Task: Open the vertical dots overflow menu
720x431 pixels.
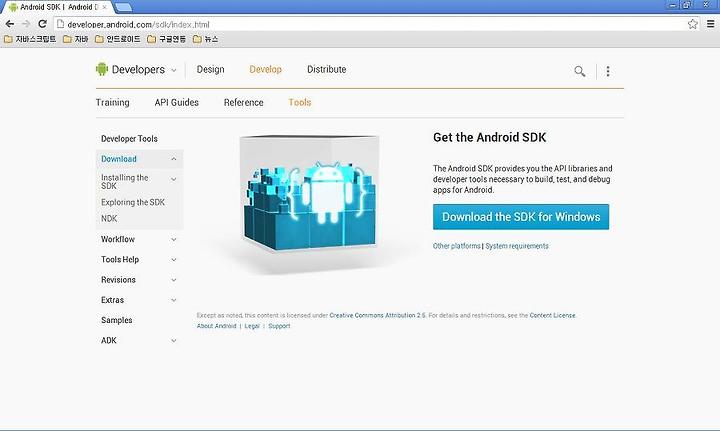Action: pos(608,71)
